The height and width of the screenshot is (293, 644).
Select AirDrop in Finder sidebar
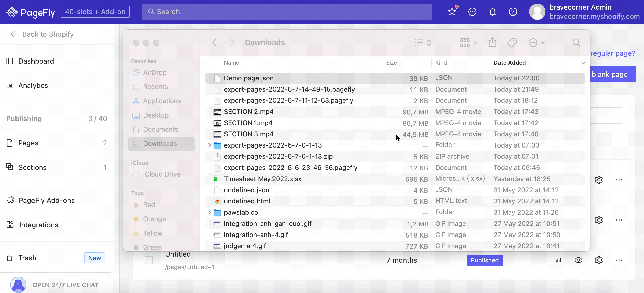tap(161, 72)
